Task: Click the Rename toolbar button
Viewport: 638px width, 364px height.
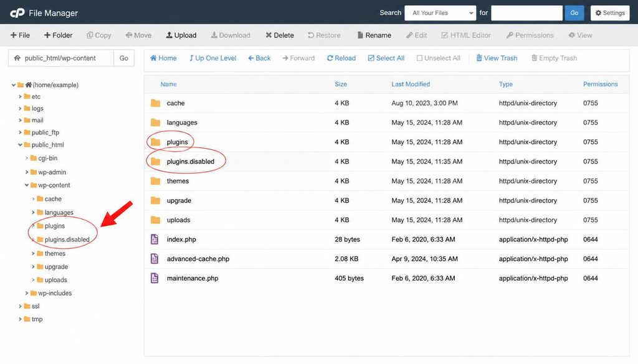Action: tap(374, 35)
